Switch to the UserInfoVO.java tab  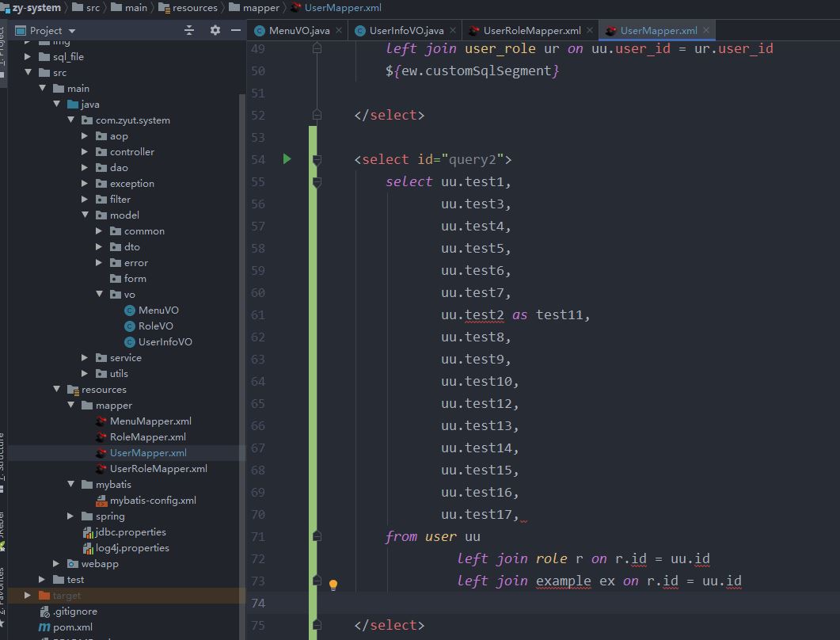point(405,30)
